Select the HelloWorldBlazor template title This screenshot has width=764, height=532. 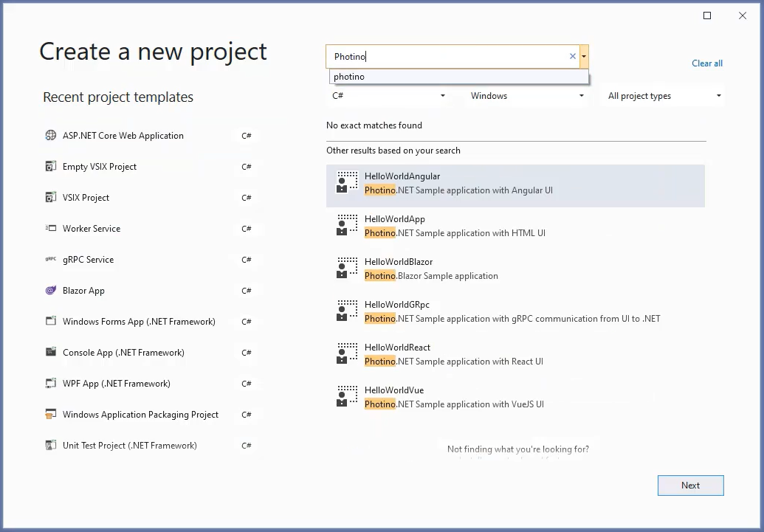399,262
